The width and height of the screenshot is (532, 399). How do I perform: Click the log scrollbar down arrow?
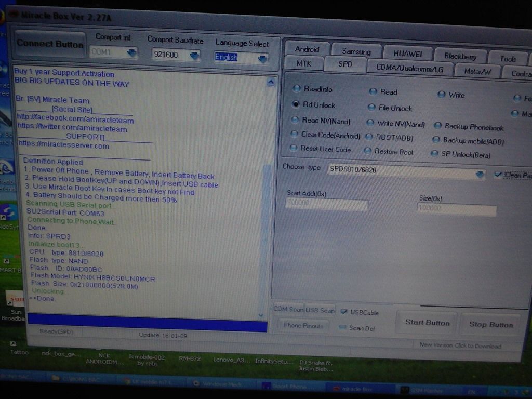(261, 315)
